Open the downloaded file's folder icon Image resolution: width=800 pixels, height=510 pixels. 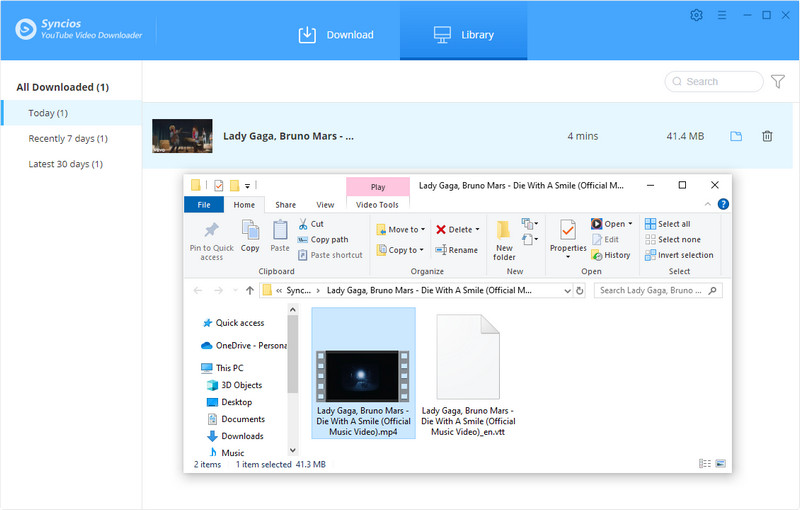coord(736,136)
